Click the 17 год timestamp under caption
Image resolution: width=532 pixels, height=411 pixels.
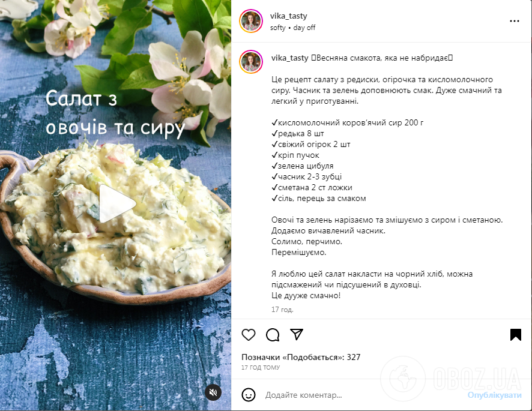[282, 310]
